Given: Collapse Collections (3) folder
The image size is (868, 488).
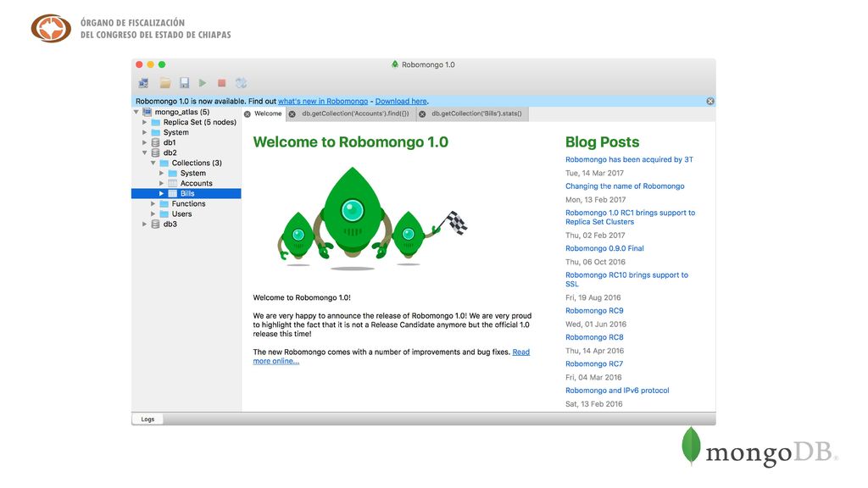Looking at the screenshot, I should (153, 164).
